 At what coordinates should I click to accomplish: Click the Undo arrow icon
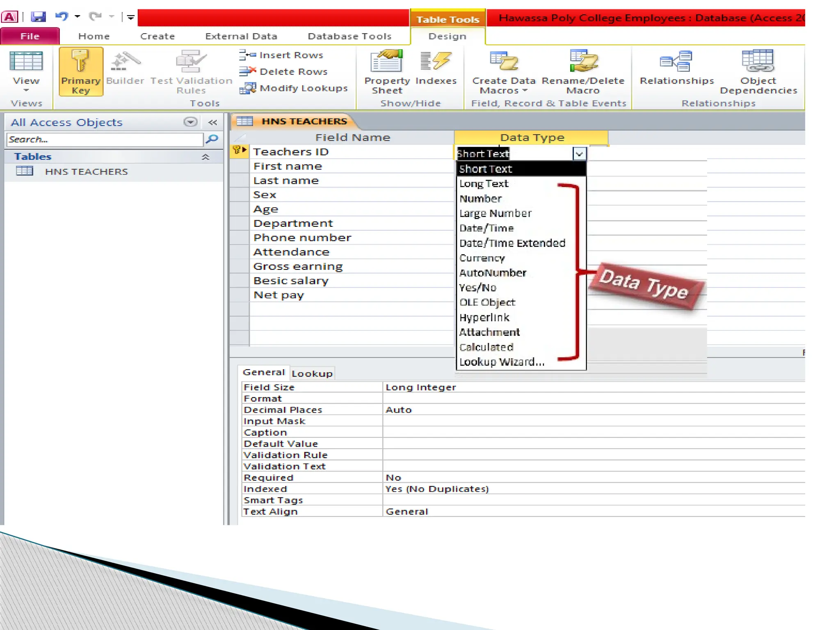[x=62, y=17]
